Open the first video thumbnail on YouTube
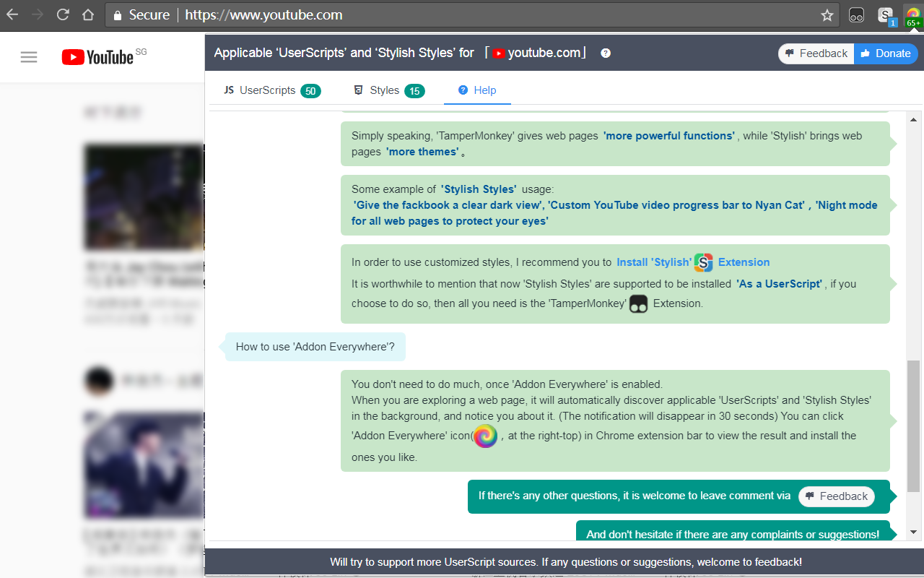This screenshot has height=578, width=924. 144,197
